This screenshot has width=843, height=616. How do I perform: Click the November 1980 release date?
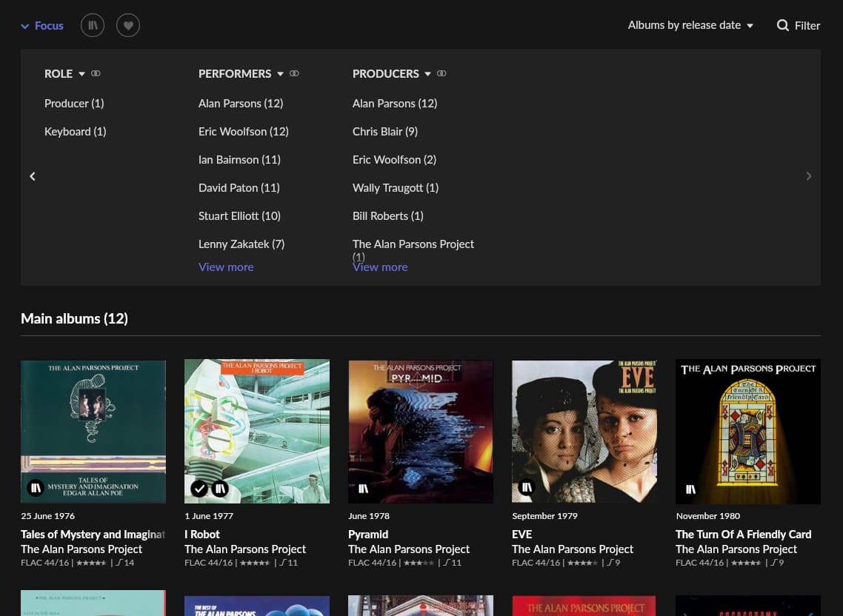[x=708, y=516]
